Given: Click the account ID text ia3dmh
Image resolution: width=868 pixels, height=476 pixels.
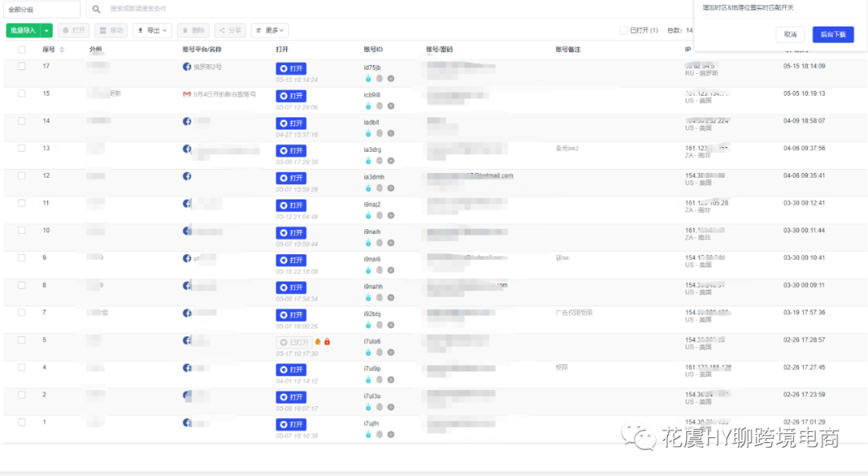Looking at the screenshot, I should (374, 178).
